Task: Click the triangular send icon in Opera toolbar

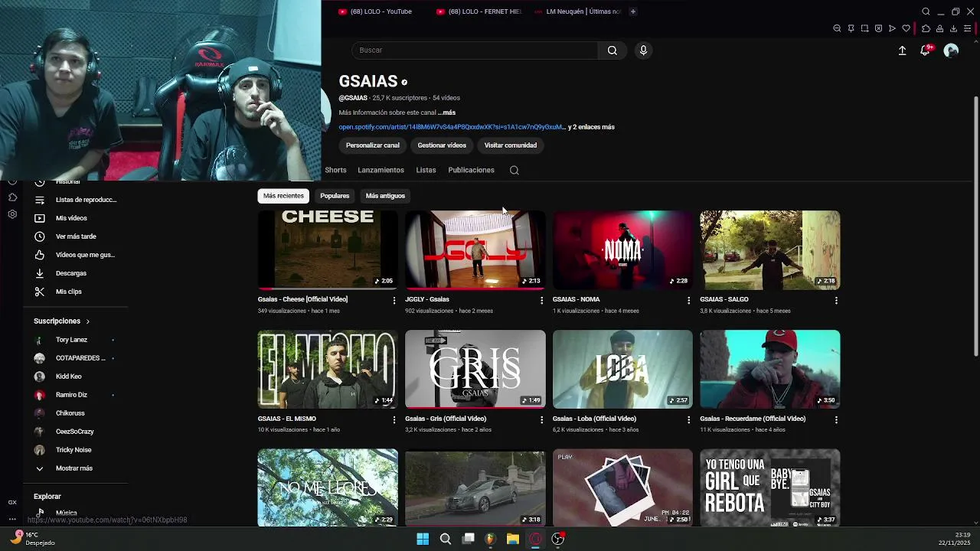Action: tap(892, 28)
